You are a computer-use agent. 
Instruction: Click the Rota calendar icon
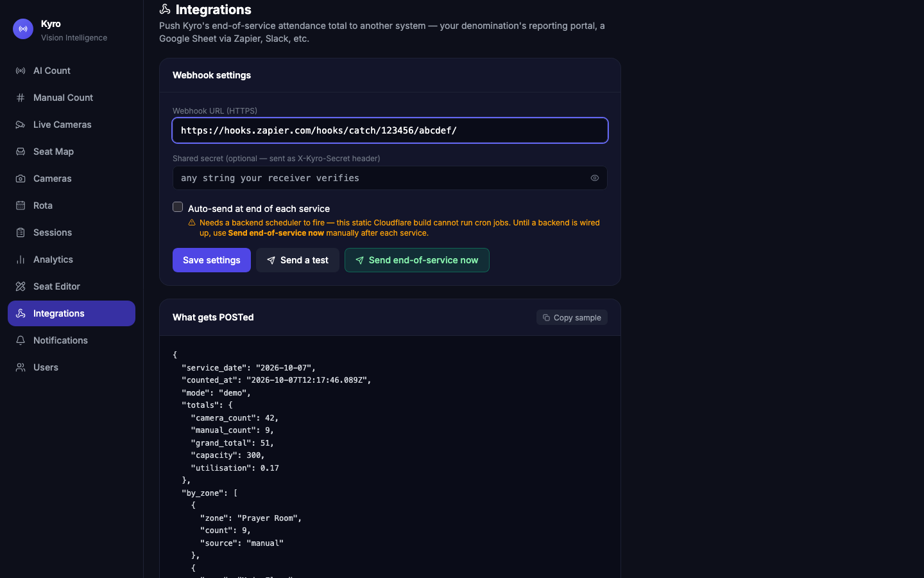click(x=21, y=206)
